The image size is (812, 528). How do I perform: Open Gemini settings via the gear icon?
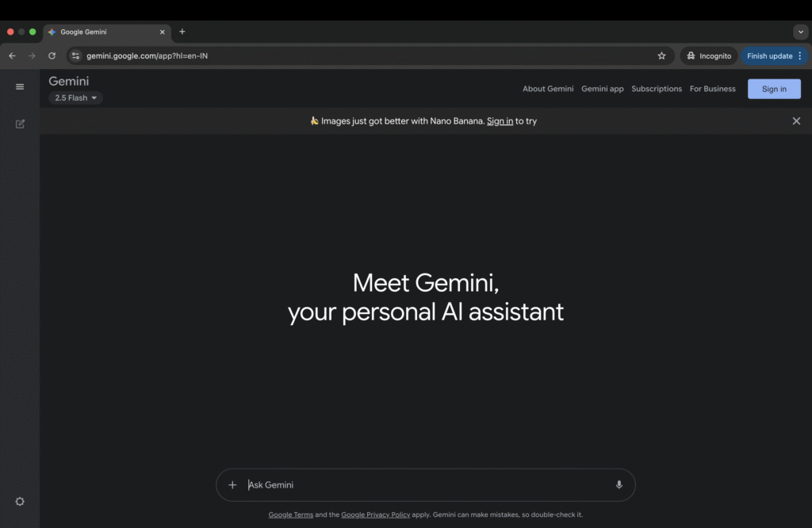coord(20,501)
